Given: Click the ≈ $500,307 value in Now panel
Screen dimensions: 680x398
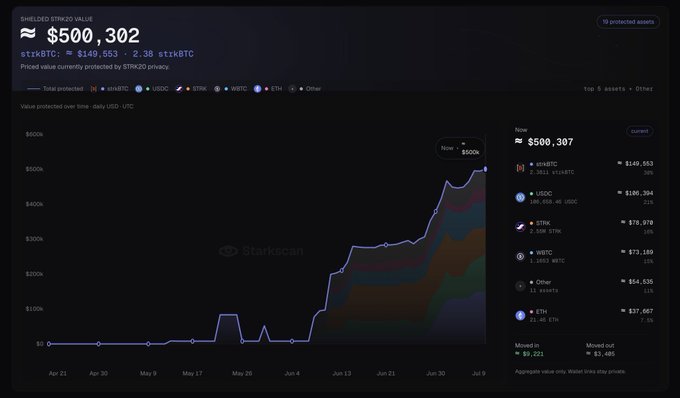Looking at the screenshot, I should click(x=544, y=142).
